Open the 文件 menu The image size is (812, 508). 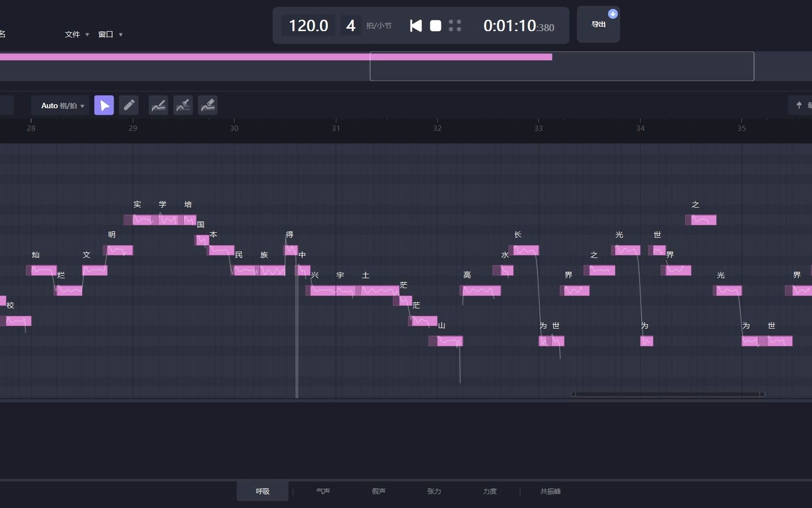point(77,35)
